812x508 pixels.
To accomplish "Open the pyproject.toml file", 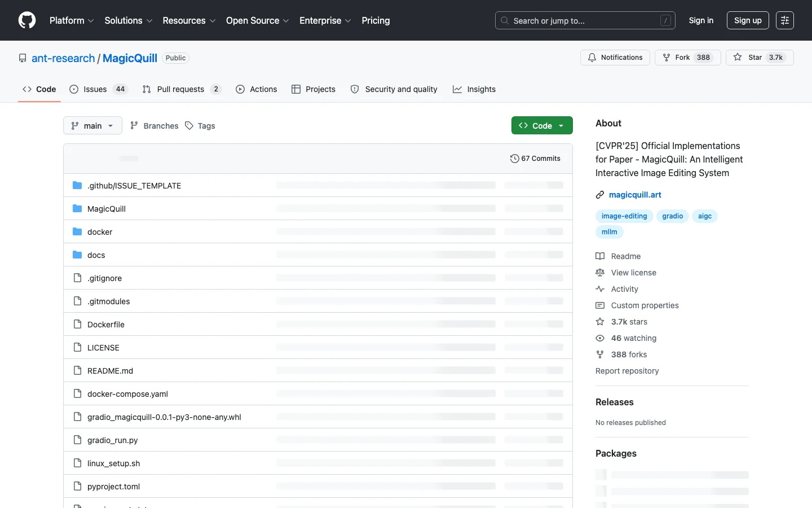I will [x=114, y=487].
